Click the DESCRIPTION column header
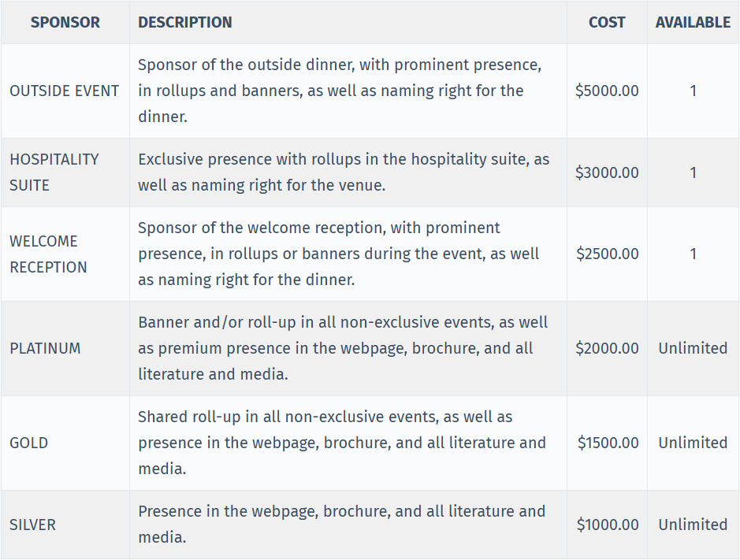Screen dimensions: 740x560 (185, 22)
